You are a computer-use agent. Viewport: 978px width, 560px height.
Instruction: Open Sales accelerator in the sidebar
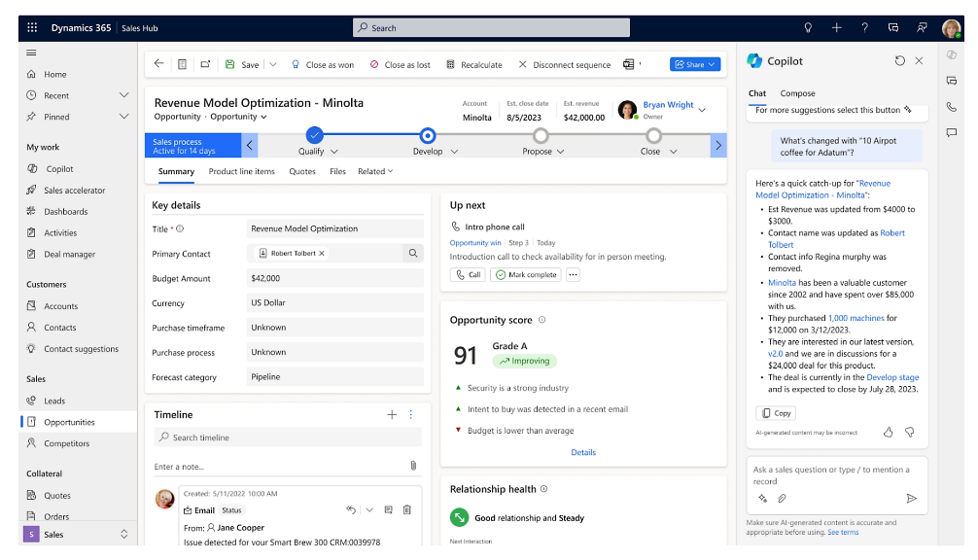coord(74,191)
